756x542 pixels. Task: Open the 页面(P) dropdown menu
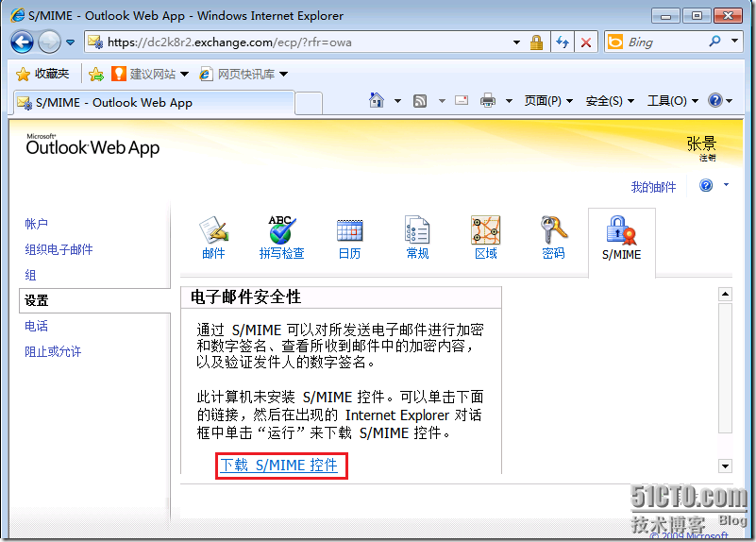pos(548,101)
